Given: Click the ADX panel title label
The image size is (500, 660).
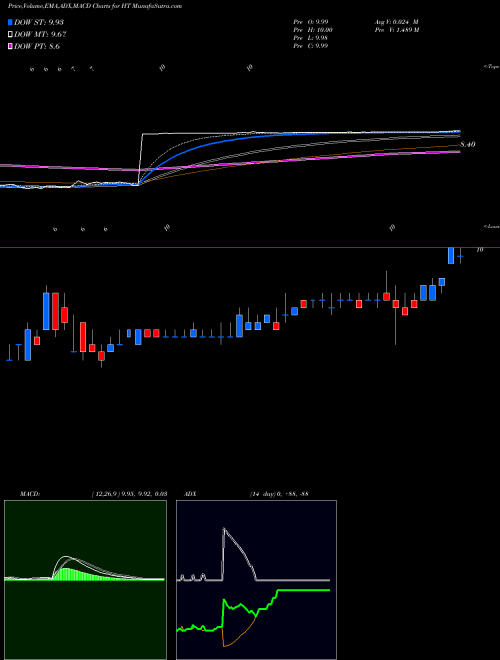Looking at the screenshot, I should pos(190,493).
